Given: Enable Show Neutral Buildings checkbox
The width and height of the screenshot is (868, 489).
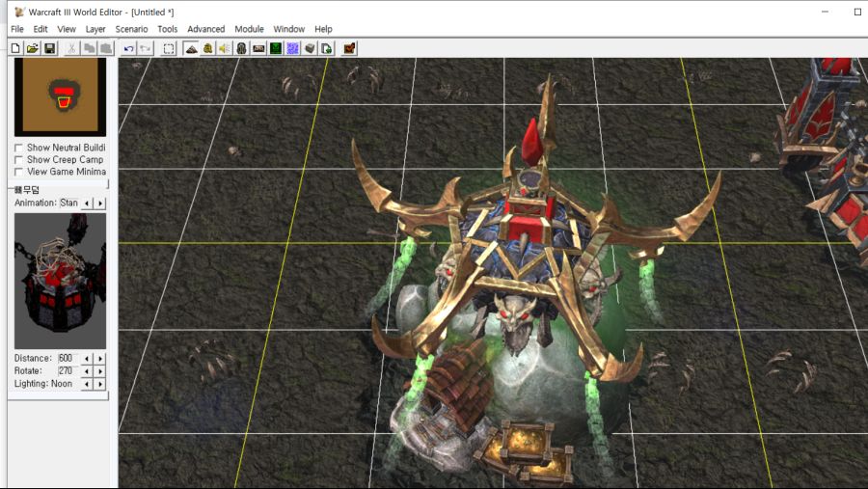Looking at the screenshot, I should point(19,148).
